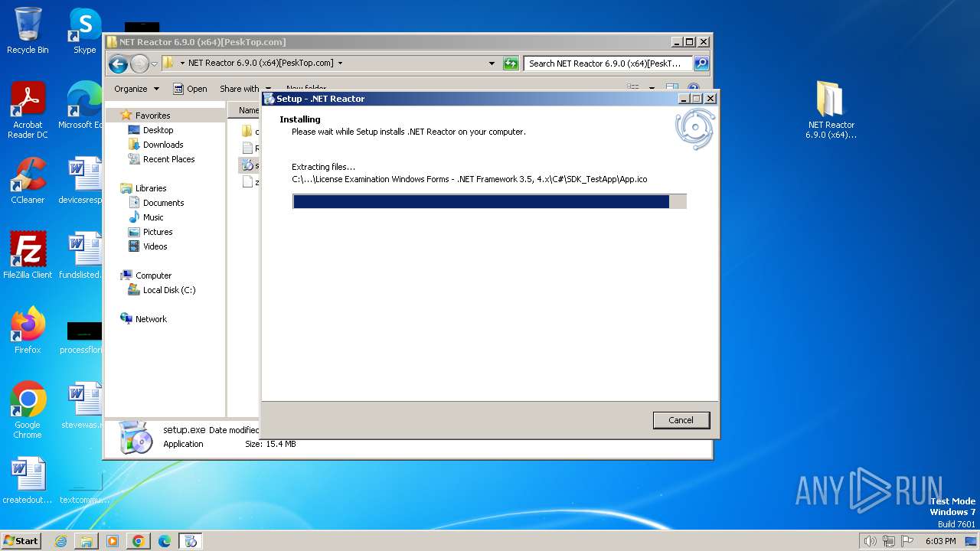The width and height of the screenshot is (980, 551).
Task: Go back in Explorer window
Action: (118, 64)
